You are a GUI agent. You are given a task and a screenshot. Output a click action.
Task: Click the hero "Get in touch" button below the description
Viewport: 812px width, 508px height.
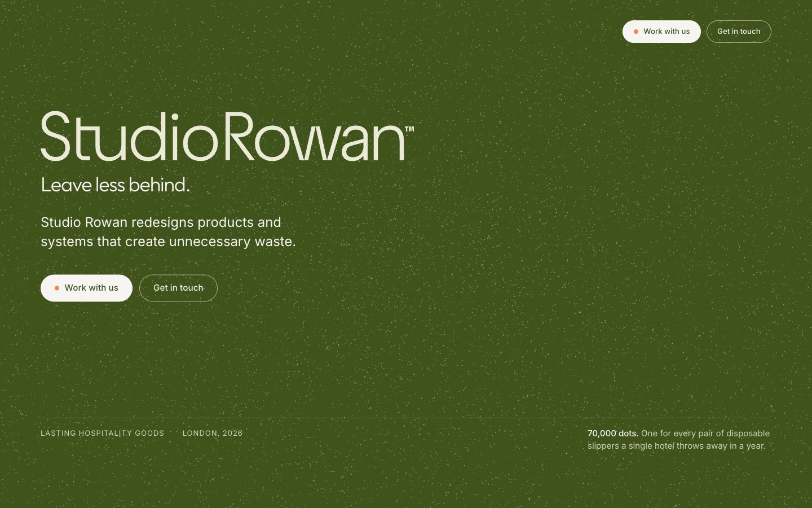(x=178, y=288)
